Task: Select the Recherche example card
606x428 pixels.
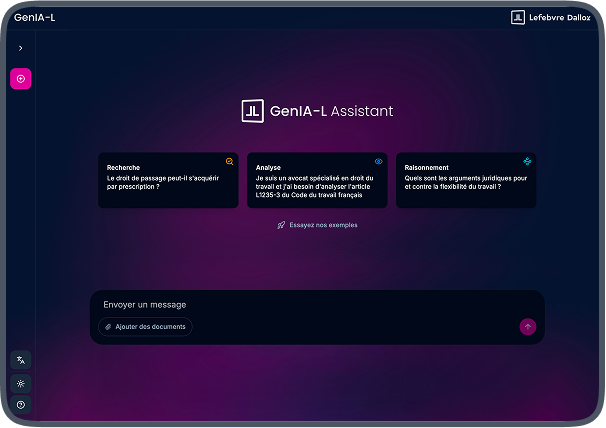Action: (x=168, y=181)
